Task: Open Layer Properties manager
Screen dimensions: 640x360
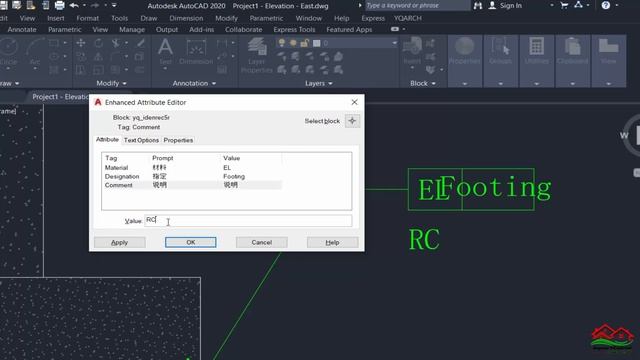Action: (x=257, y=55)
